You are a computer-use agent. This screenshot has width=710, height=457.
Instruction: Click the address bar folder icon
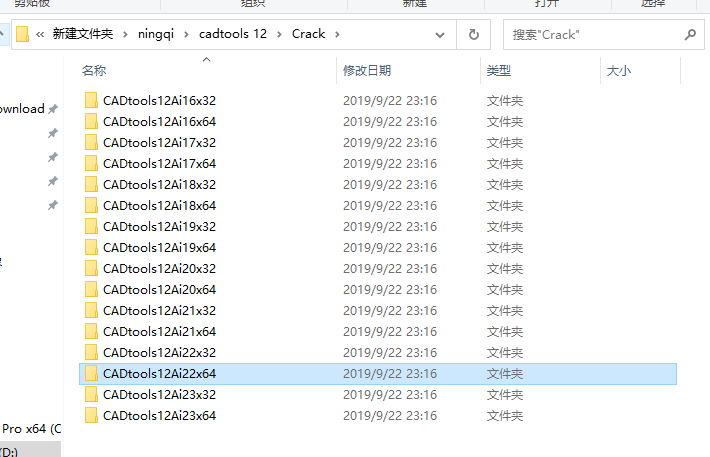click(22, 34)
